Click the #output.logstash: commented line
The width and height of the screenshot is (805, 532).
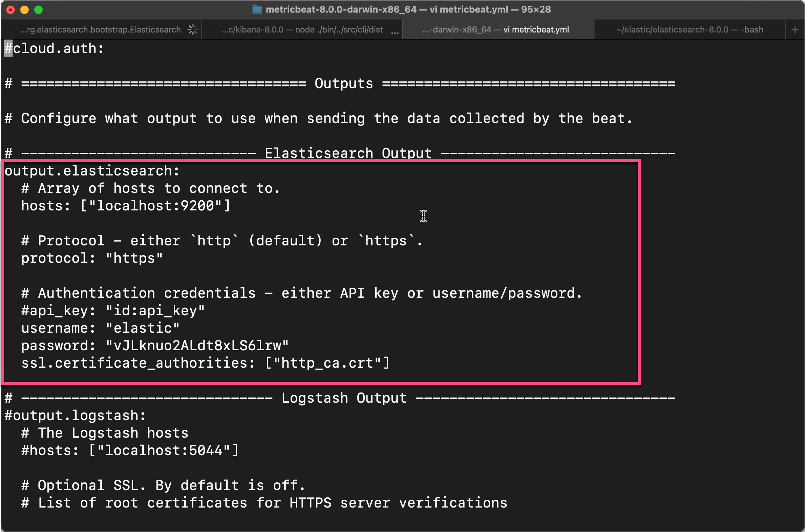[x=75, y=416]
